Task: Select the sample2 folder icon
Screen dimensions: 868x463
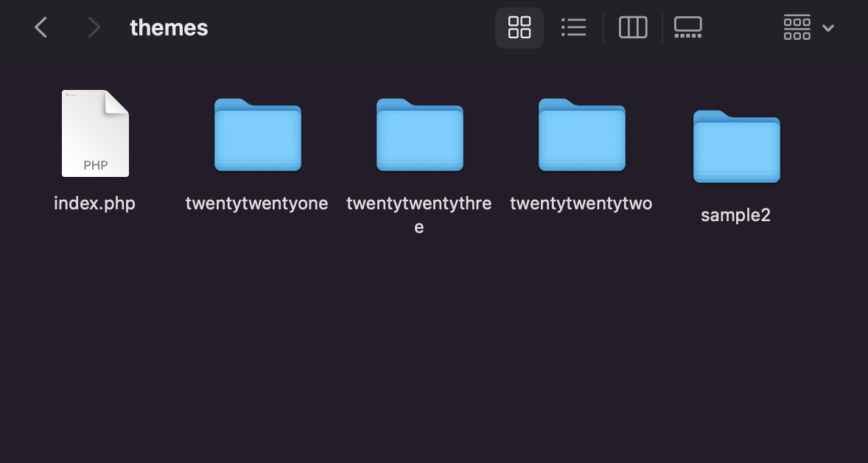Action: [737, 146]
